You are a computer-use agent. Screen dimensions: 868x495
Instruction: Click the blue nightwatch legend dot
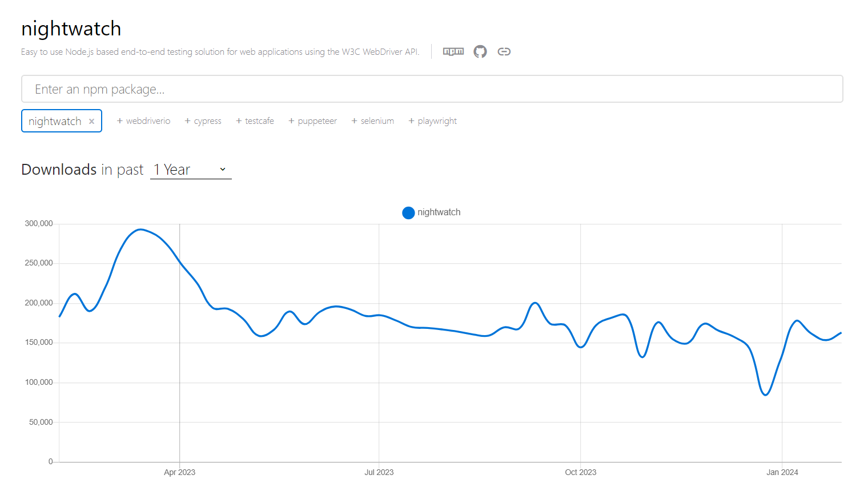click(408, 212)
